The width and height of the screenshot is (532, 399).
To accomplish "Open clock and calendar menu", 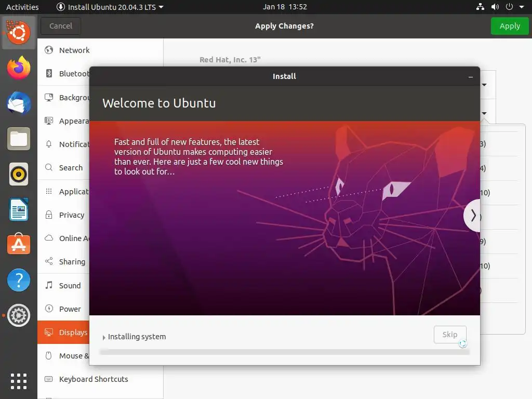I will click(x=285, y=7).
